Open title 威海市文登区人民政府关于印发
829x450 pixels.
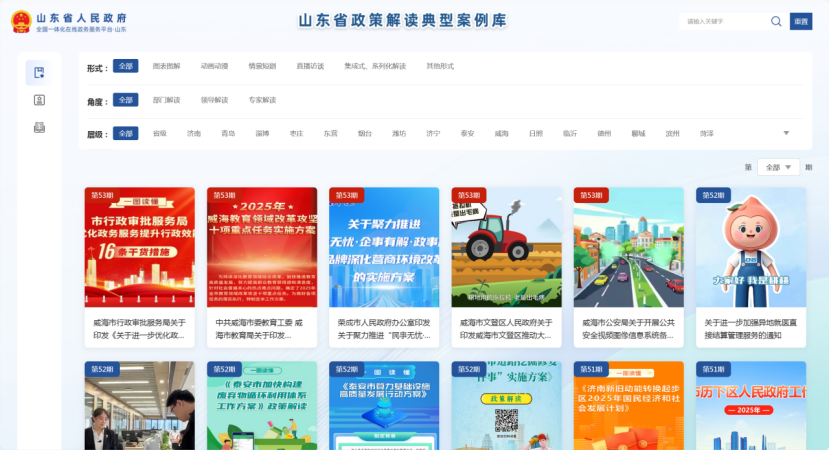click(506, 329)
